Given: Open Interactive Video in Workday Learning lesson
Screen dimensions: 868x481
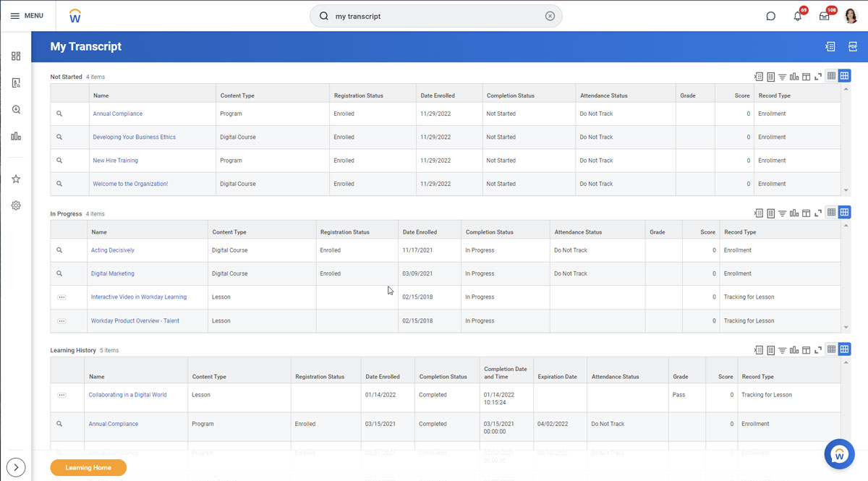Looking at the screenshot, I should coord(138,297).
